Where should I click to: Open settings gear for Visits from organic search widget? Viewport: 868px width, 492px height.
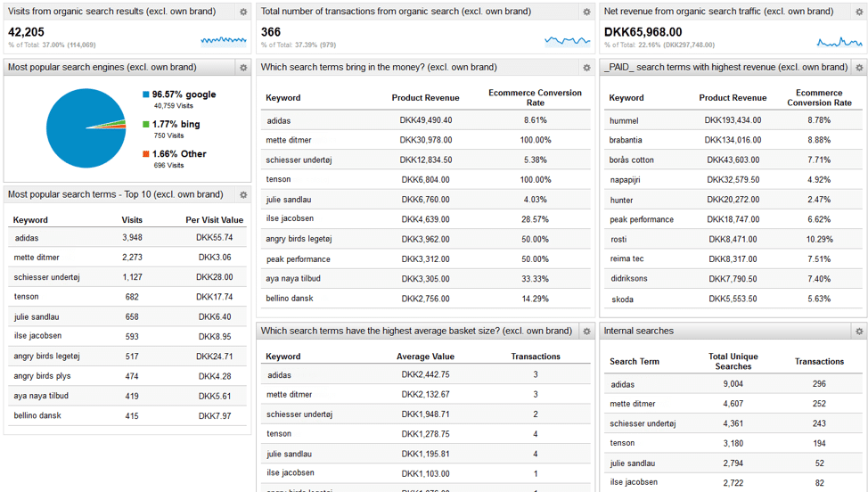coord(243,12)
